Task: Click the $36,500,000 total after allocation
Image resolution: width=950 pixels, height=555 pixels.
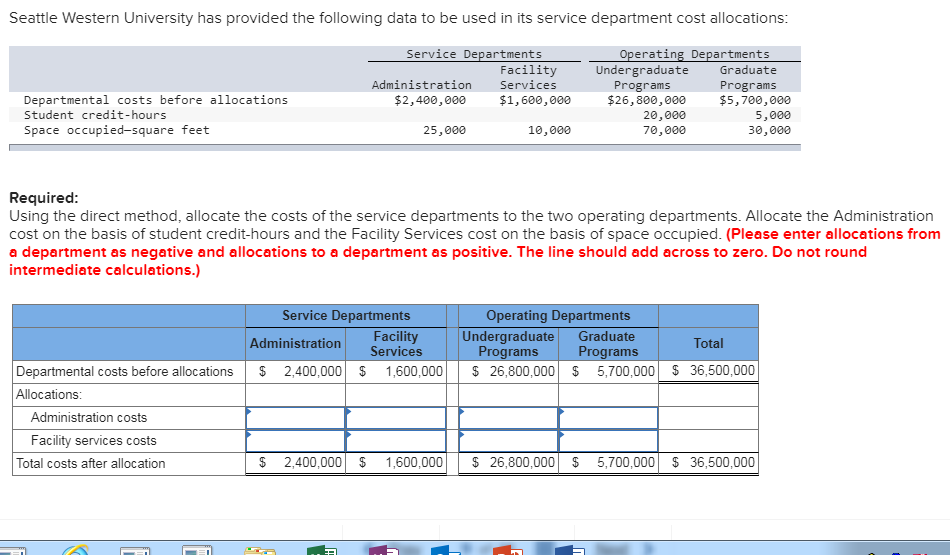Action: click(x=714, y=463)
